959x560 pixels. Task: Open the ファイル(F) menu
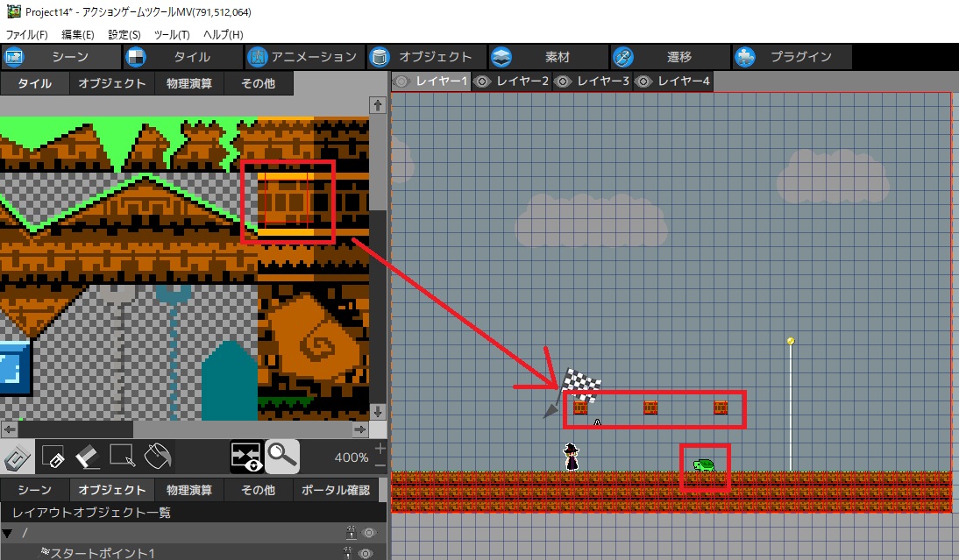(27, 35)
